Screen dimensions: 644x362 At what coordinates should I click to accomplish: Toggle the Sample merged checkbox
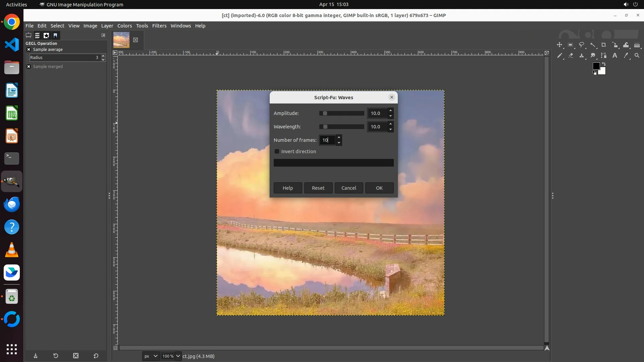[x=29, y=67]
